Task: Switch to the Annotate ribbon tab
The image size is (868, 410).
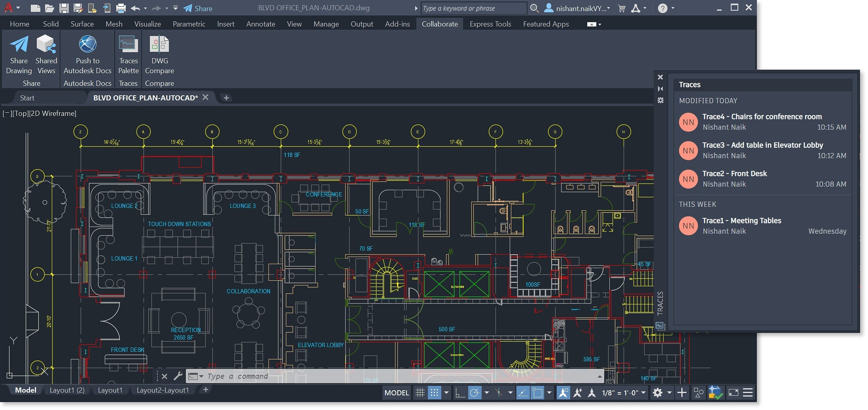Action: point(260,24)
